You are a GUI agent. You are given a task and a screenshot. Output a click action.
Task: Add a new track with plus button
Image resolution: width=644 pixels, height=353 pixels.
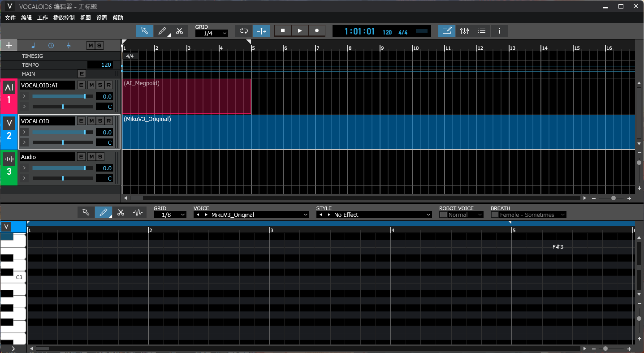tap(9, 45)
